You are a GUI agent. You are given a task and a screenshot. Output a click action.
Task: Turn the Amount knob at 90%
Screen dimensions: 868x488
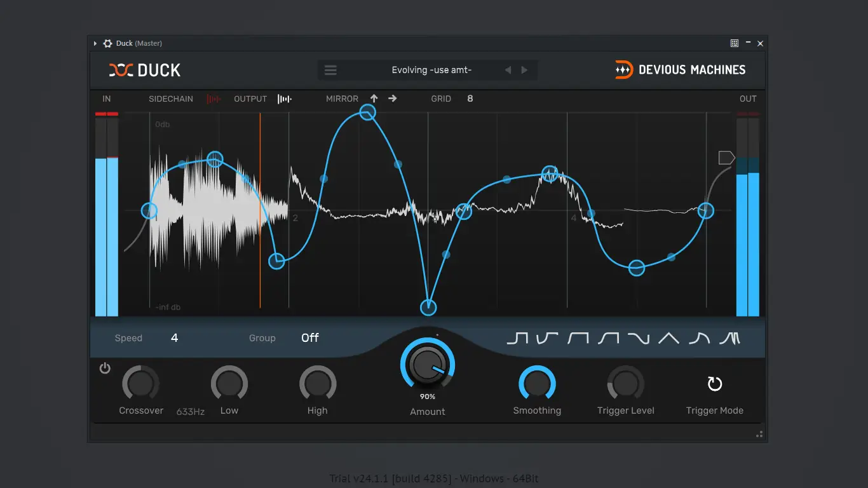pyautogui.click(x=427, y=365)
